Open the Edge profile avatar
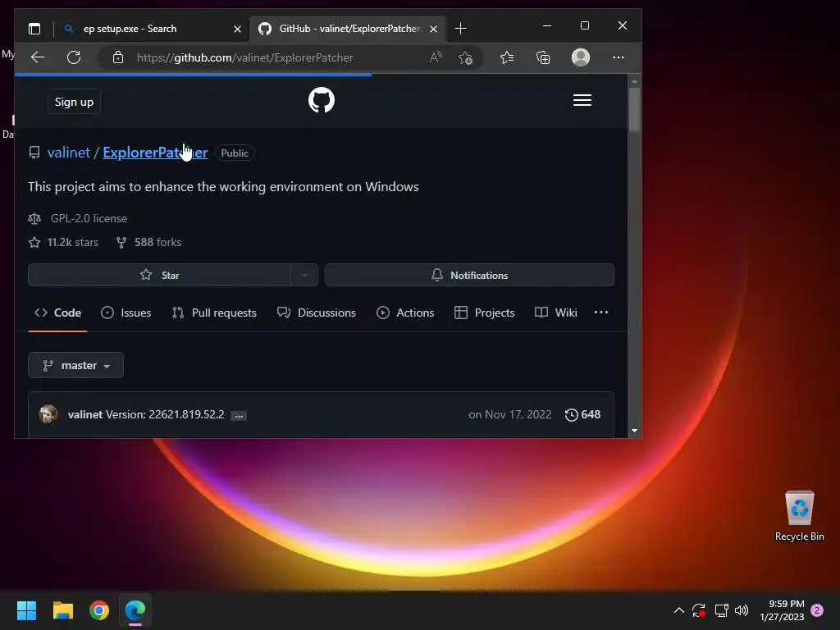The image size is (840, 630). click(581, 57)
